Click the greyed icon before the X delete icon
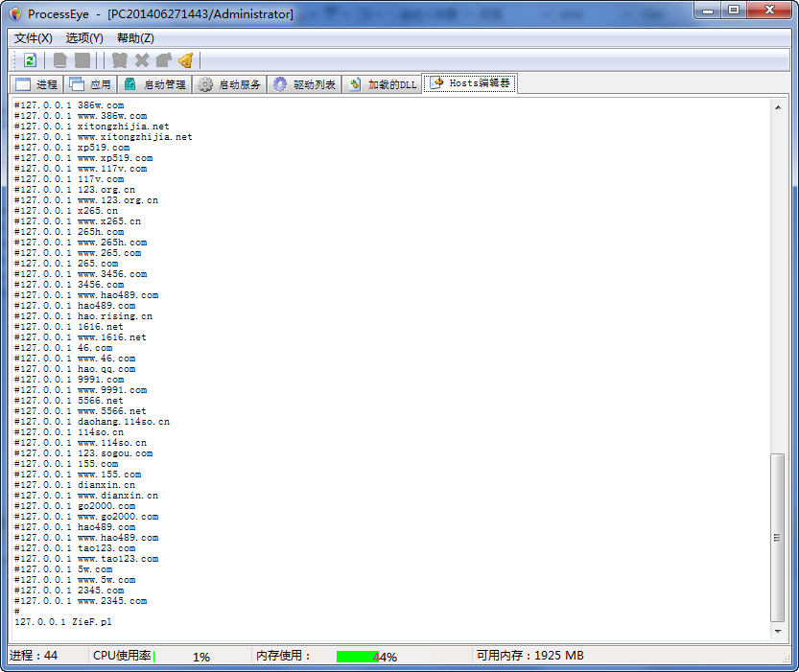Image resolution: width=799 pixels, height=672 pixels. [x=119, y=60]
